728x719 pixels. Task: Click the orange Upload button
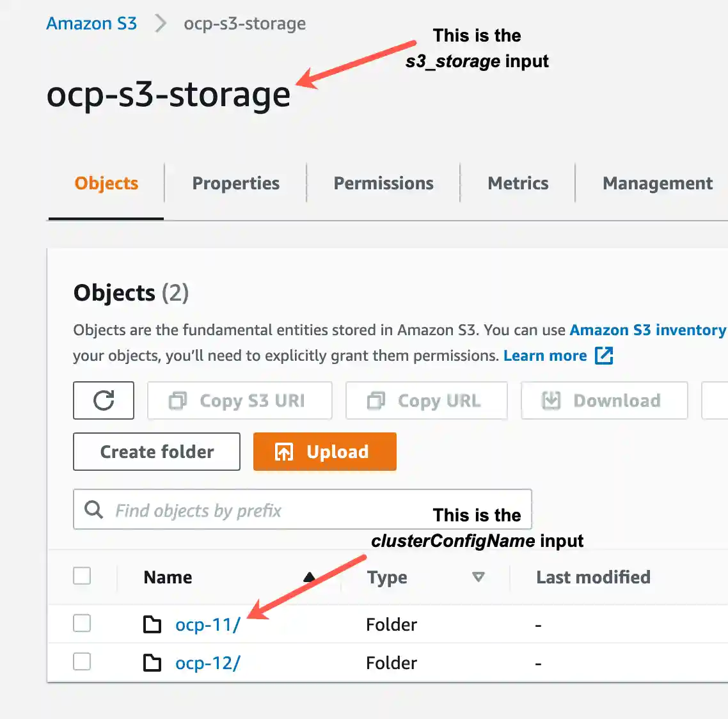(x=324, y=452)
